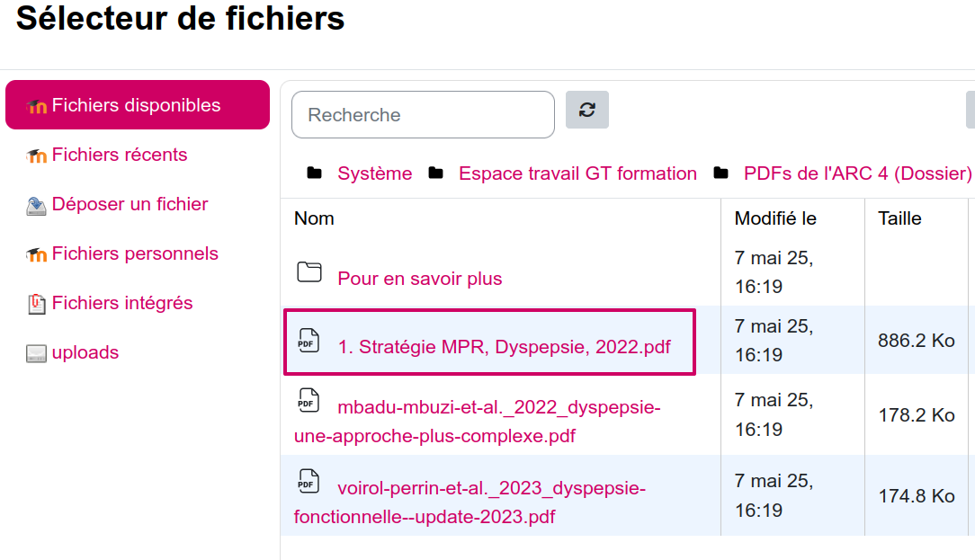Choose the mbadu-mbuzi dyspepsie PDF file

tap(478, 422)
